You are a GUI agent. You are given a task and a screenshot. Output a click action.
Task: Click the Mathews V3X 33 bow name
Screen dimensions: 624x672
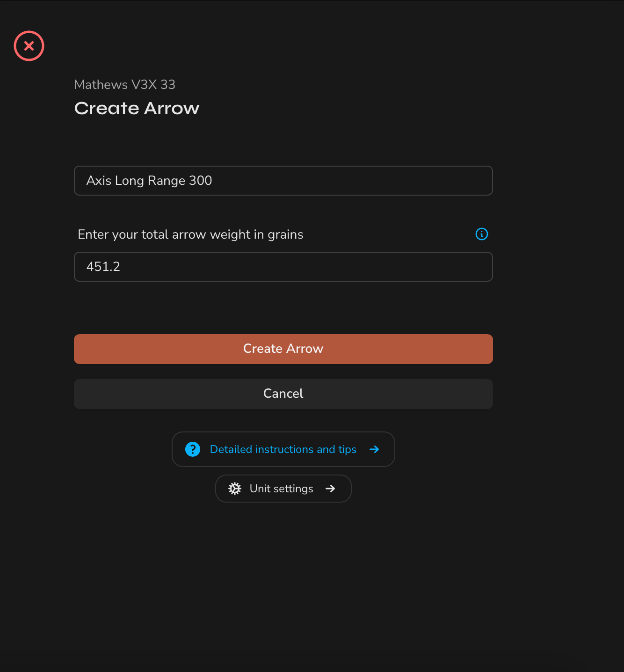point(125,85)
